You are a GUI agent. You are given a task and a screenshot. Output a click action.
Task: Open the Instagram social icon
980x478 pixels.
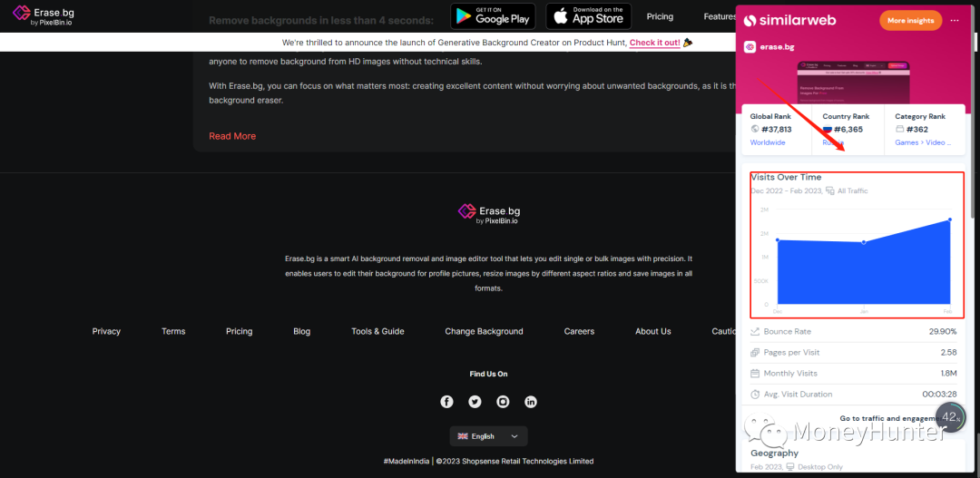click(x=503, y=402)
